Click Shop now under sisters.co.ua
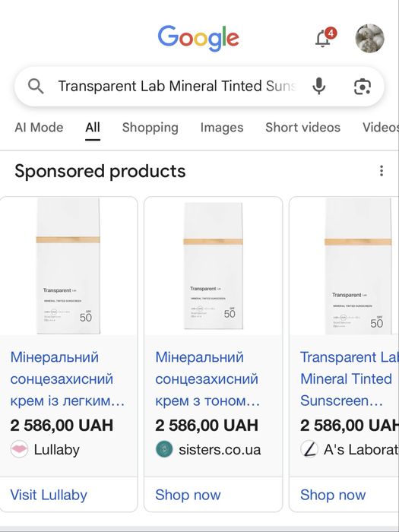The image size is (399, 532). (188, 495)
